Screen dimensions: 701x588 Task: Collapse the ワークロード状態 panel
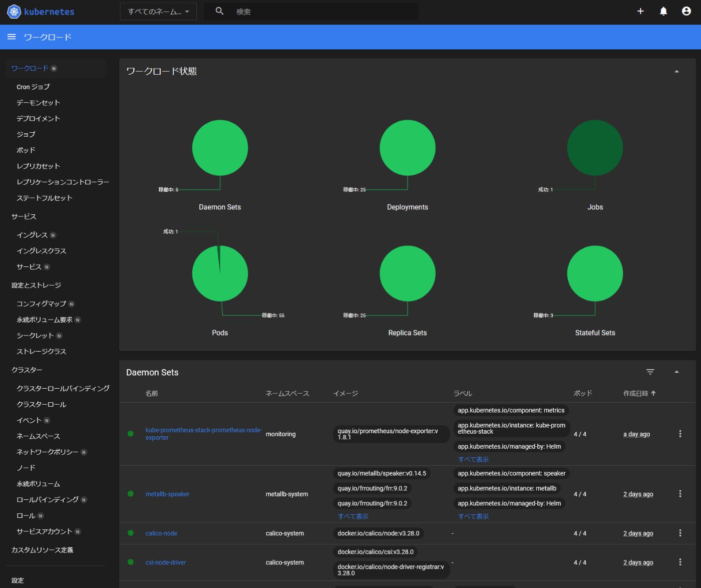coord(676,71)
